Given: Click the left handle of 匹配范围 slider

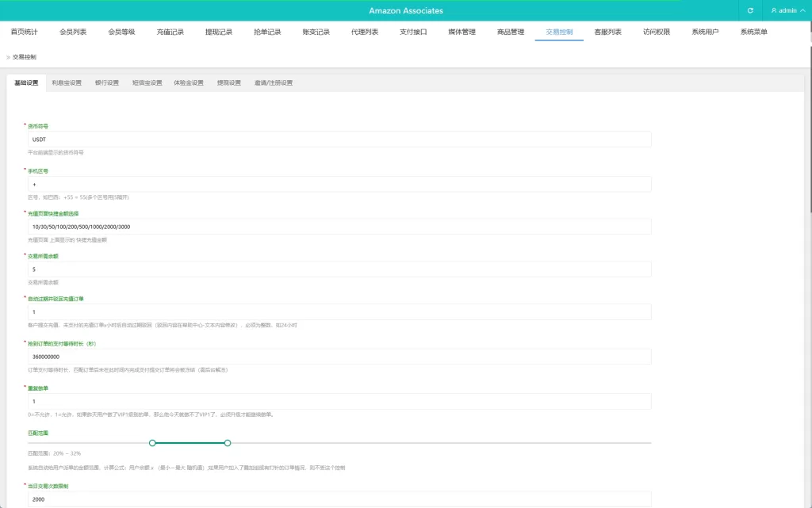Looking at the screenshot, I should pos(152,442).
